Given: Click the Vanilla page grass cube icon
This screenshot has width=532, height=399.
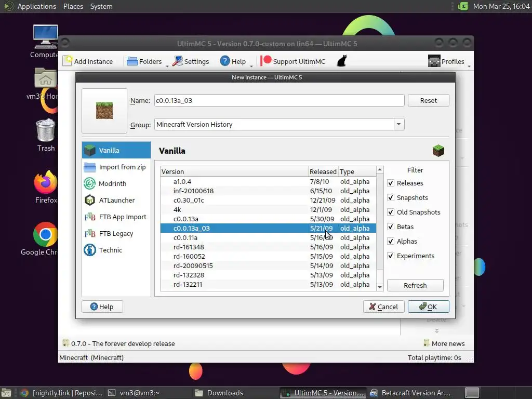Looking at the screenshot, I should [x=438, y=151].
